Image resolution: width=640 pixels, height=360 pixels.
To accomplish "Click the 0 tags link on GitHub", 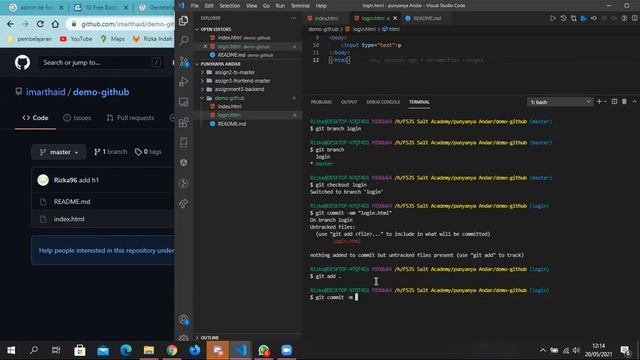I will tap(148, 152).
